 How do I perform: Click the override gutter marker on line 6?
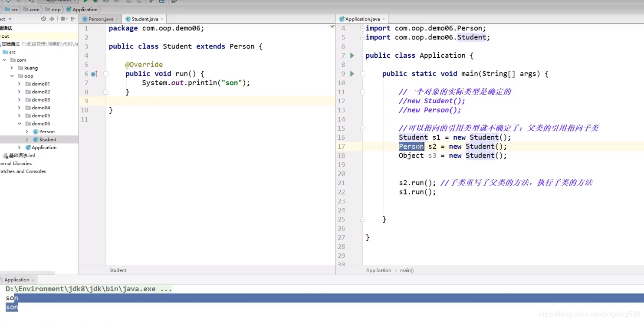94,74
